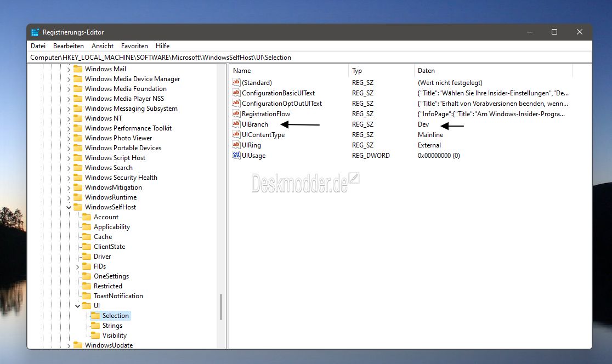The height and width of the screenshot is (364, 612).
Task: Select the Windows Media Player NSS key
Action: pos(124,99)
